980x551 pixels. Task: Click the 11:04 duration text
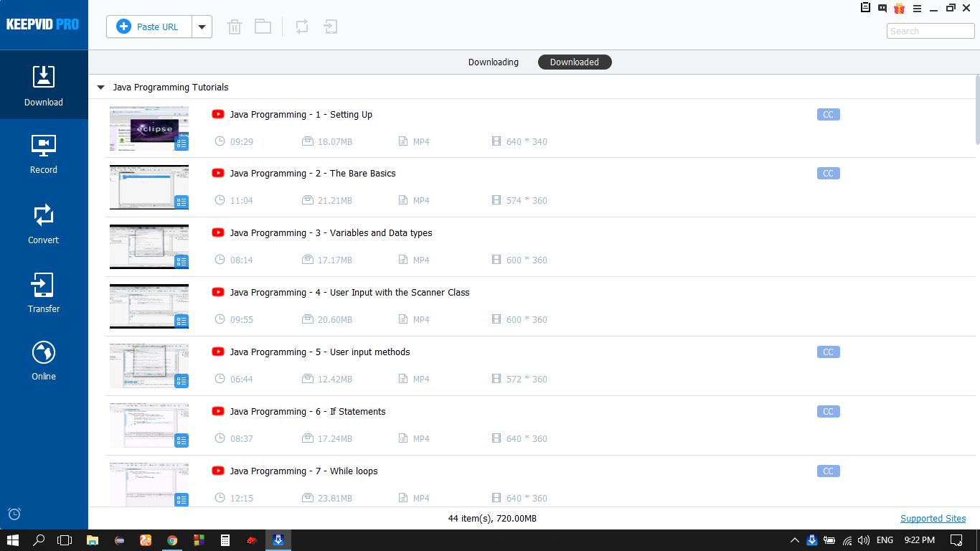[x=242, y=201]
